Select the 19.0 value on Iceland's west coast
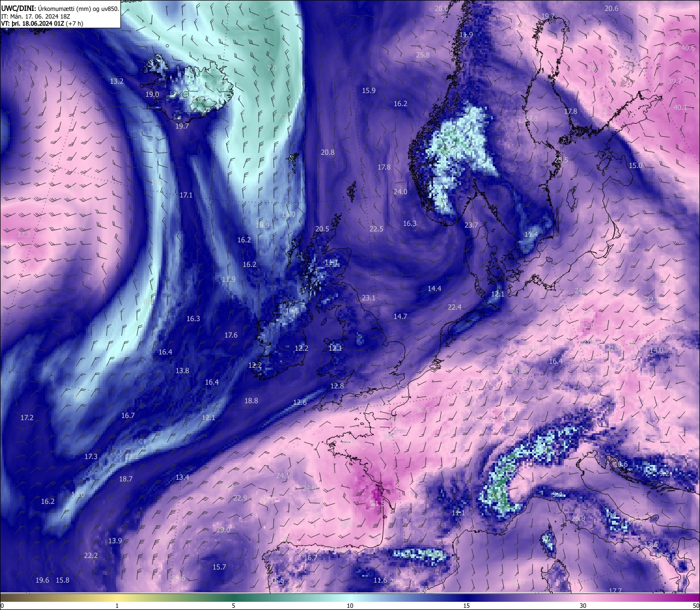700x610 pixels. 152,94
